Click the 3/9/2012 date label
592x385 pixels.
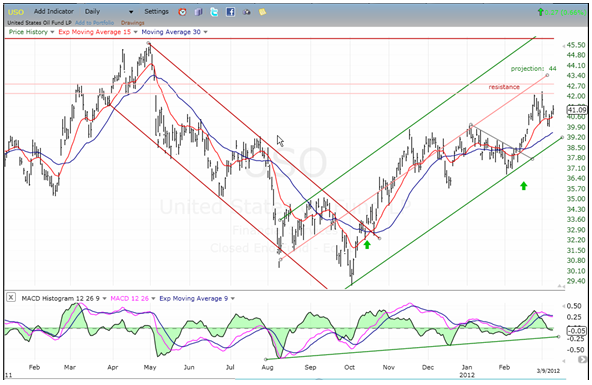coord(549,371)
